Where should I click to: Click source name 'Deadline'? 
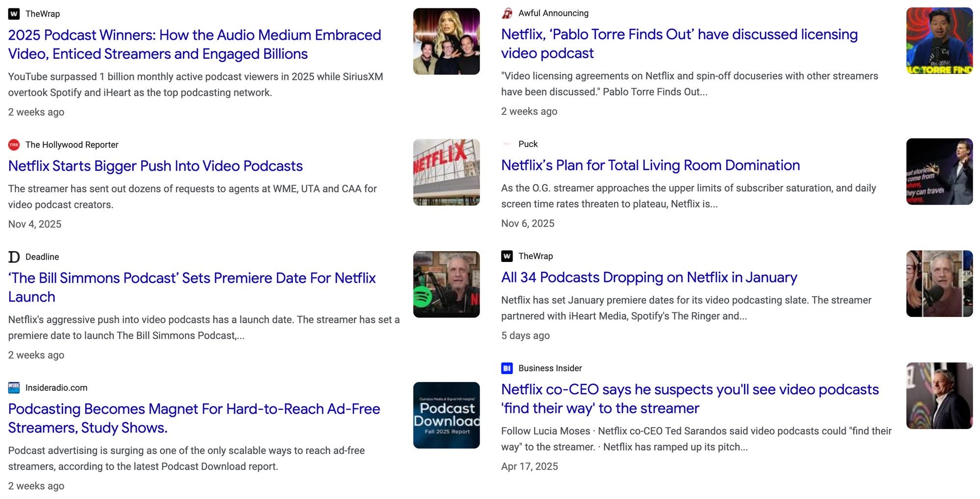(42, 257)
